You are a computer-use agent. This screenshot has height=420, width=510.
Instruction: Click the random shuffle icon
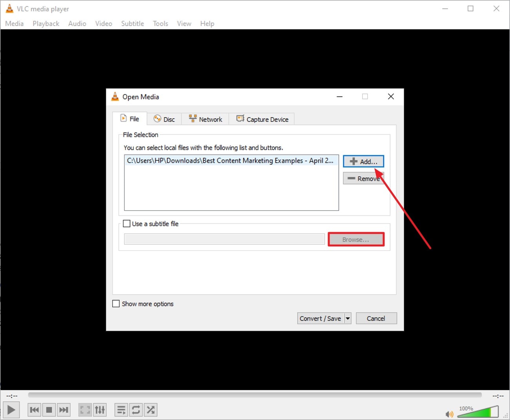pos(151,409)
